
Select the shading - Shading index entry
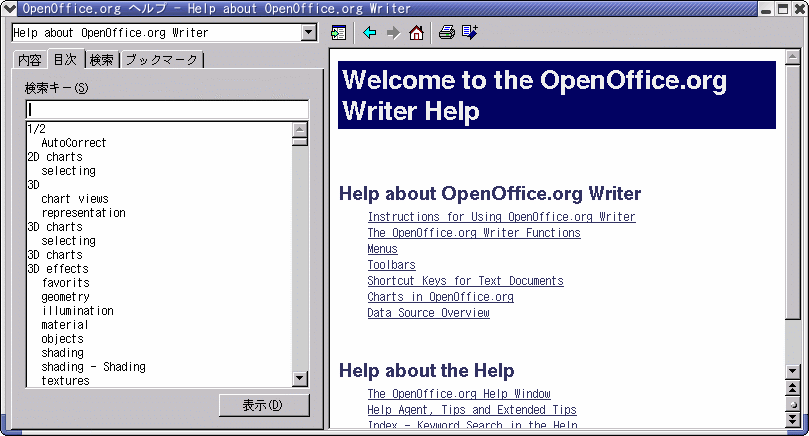click(93, 366)
